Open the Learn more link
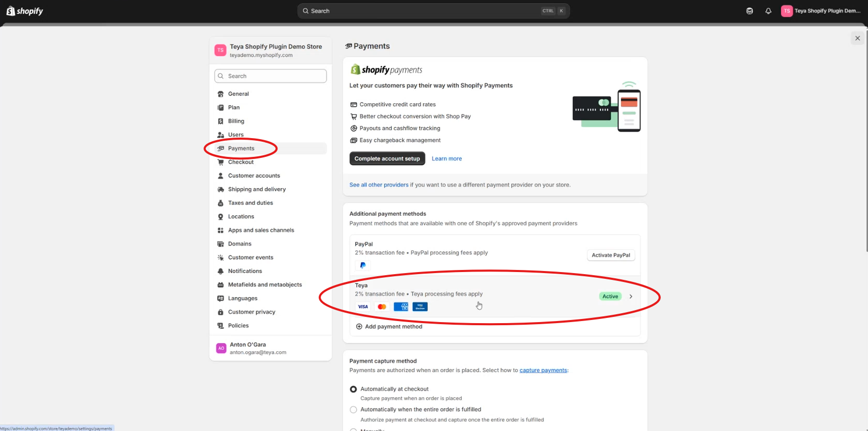 (x=447, y=159)
